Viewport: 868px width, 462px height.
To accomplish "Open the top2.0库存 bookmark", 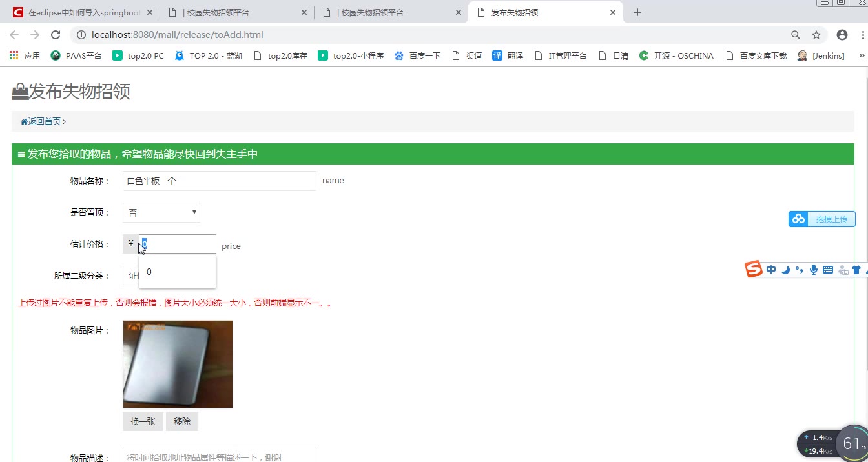I will tap(280, 56).
